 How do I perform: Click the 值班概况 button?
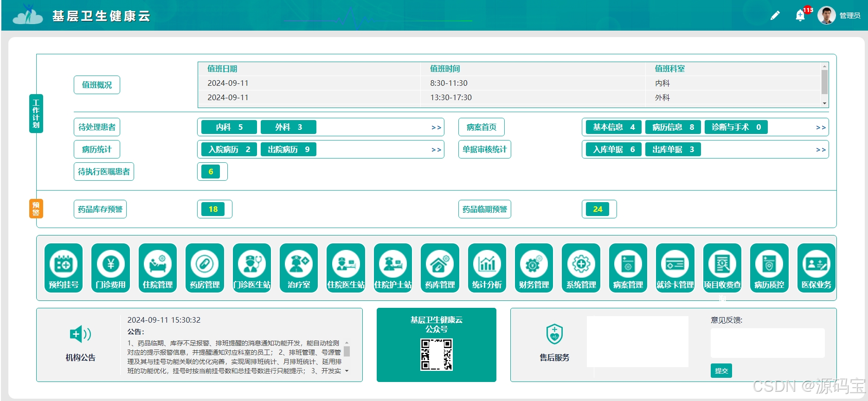[97, 85]
